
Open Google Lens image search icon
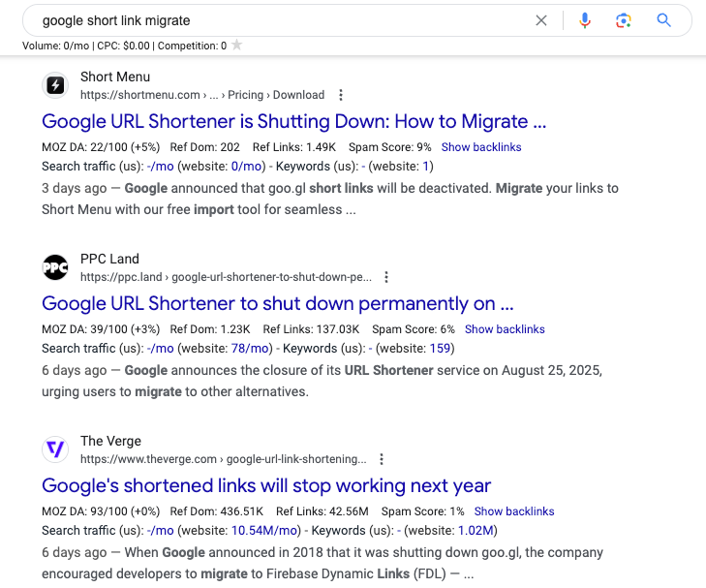[x=624, y=20]
